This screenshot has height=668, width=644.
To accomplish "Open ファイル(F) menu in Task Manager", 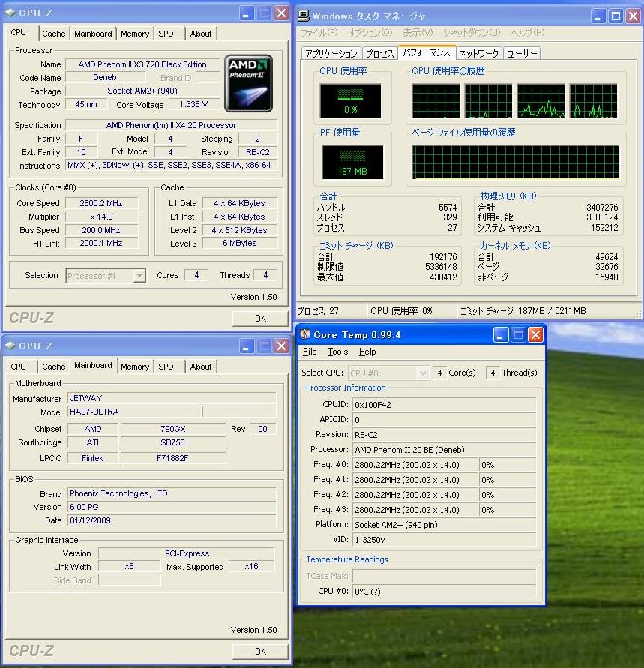I will 319,33.
